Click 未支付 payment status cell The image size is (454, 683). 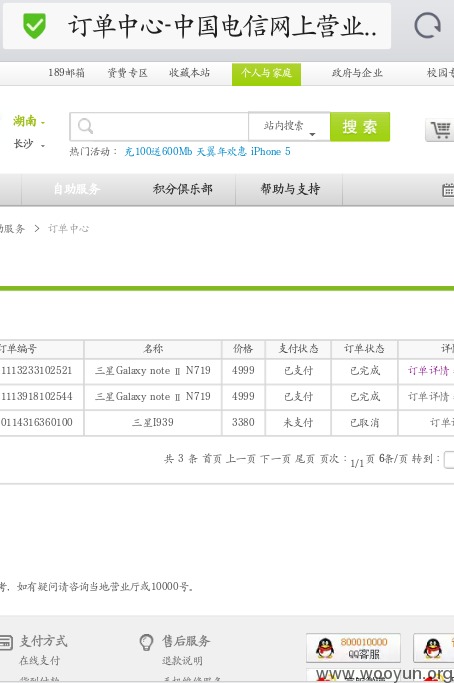click(298, 423)
